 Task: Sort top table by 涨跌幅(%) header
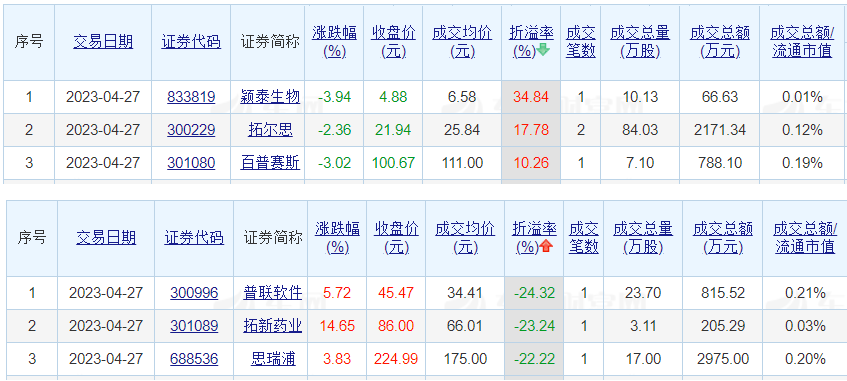334,42
